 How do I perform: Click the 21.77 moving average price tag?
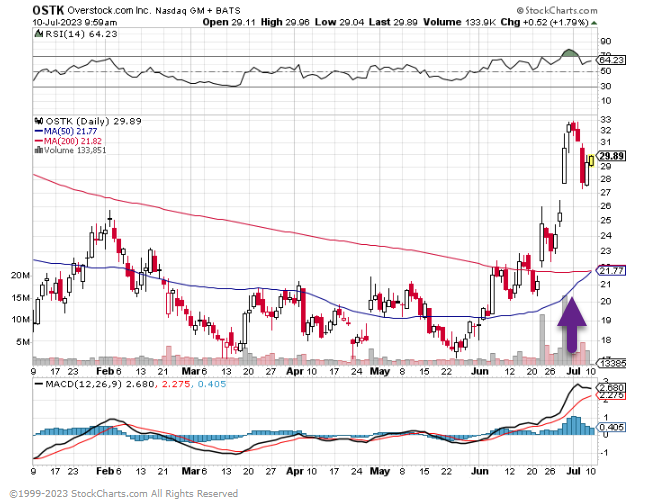click(611, 271)
